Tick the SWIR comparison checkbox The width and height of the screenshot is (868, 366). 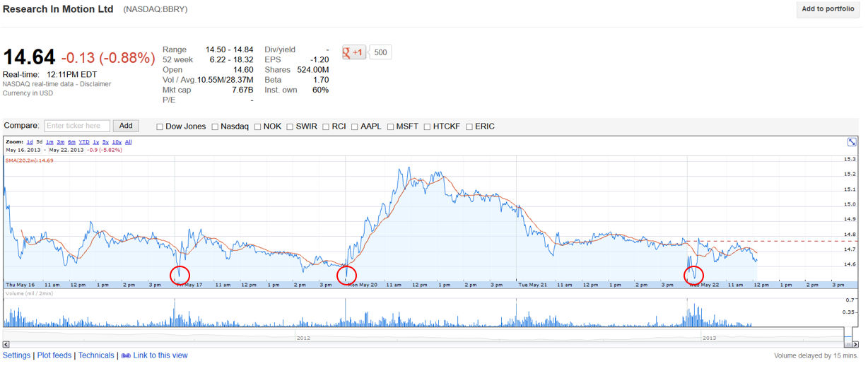(290, 127)
